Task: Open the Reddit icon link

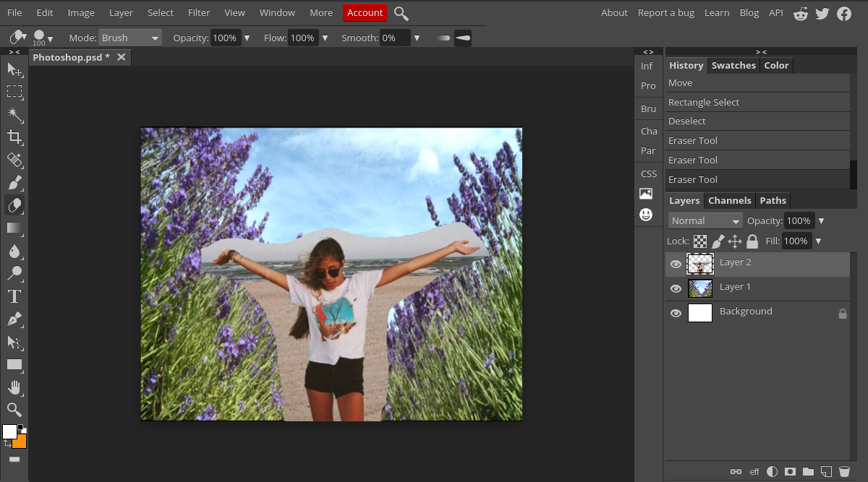Action: [x=801, y=13]
